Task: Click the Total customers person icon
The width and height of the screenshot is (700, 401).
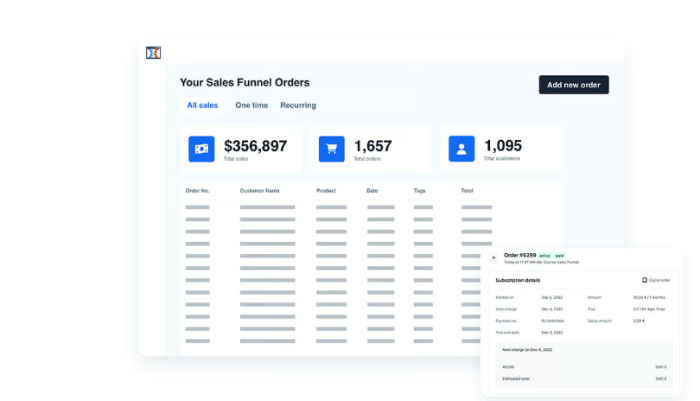Action: point(462,149)
